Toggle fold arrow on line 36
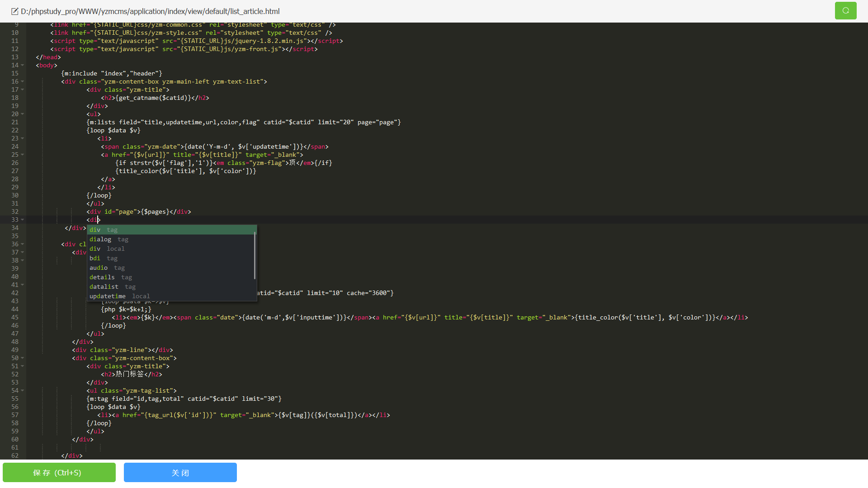This screenshot has height=488, width=868. [22, 244]
